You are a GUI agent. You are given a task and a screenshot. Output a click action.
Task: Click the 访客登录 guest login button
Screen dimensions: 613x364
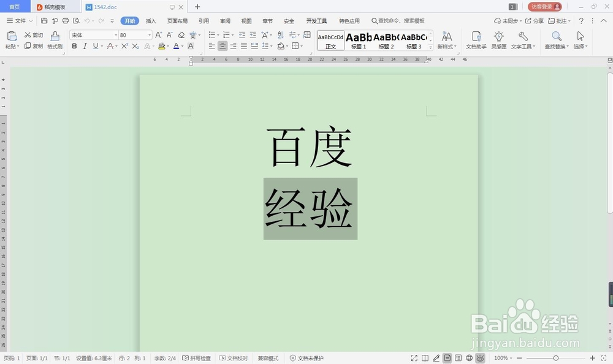[544, 7]
